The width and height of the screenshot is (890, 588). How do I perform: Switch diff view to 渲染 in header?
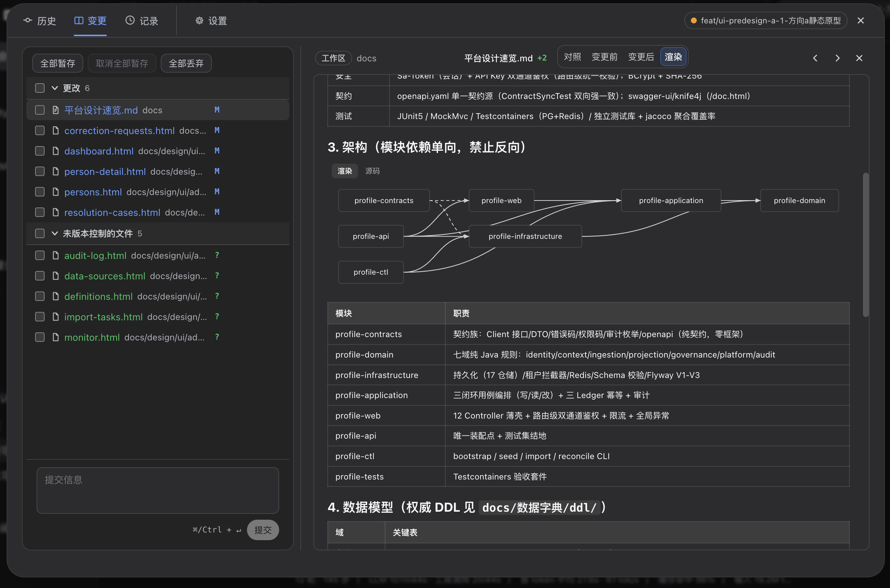click(x=673, y=57)
